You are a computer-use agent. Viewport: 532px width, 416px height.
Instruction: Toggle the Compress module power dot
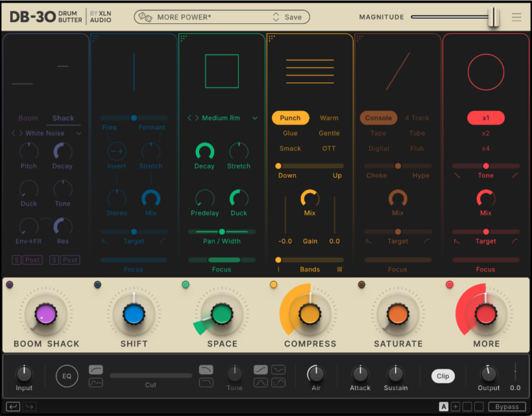point(273,285)
